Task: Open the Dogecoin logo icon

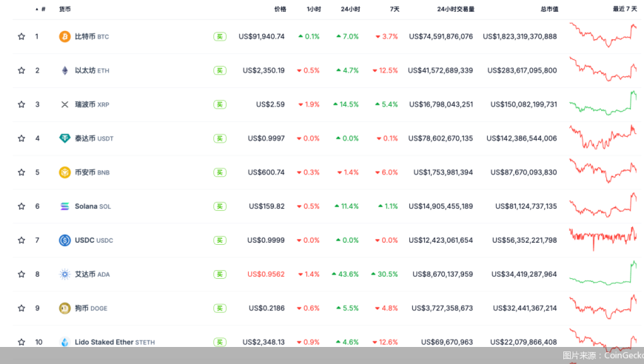Action: pyautogui.click(x=64, y=309)
